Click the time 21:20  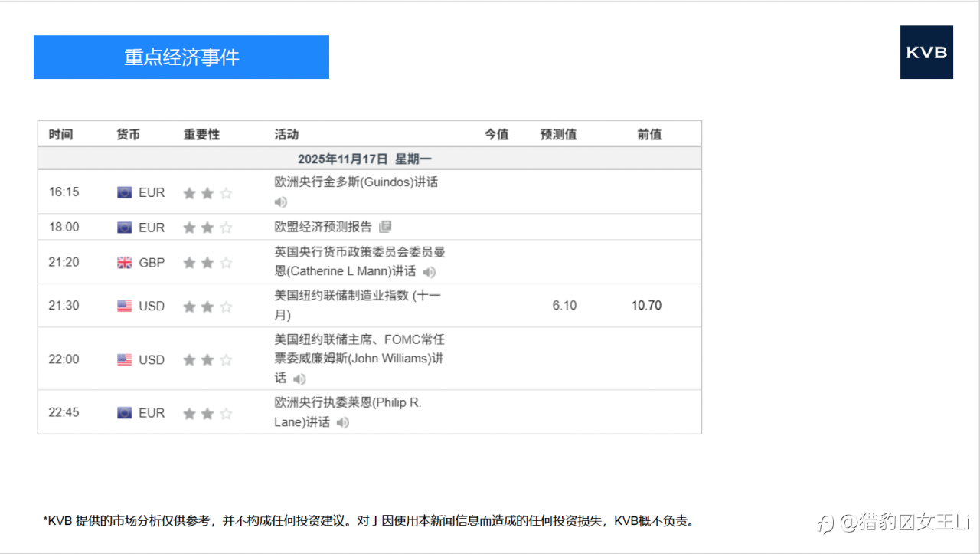click(x=64, y=262)
